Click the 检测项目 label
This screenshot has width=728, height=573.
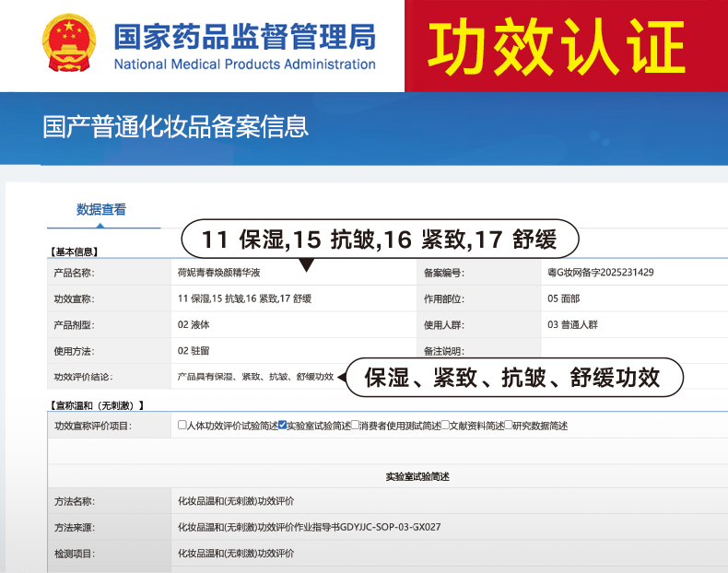pos(75,554)
